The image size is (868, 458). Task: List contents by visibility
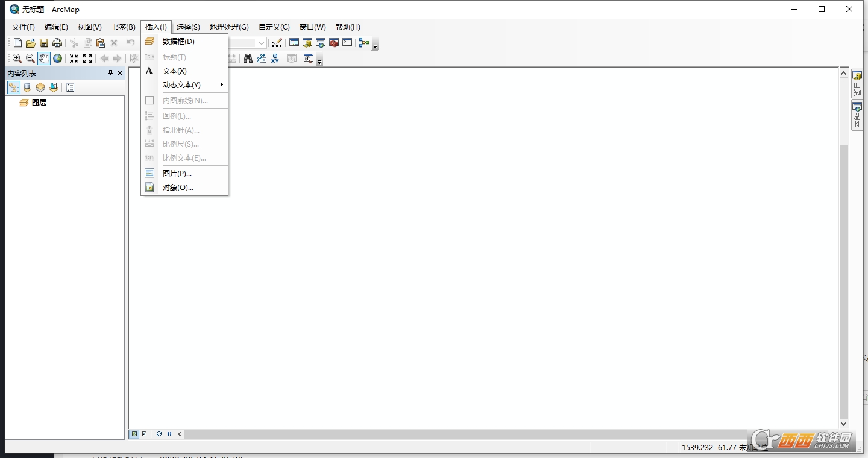(40, 87)
